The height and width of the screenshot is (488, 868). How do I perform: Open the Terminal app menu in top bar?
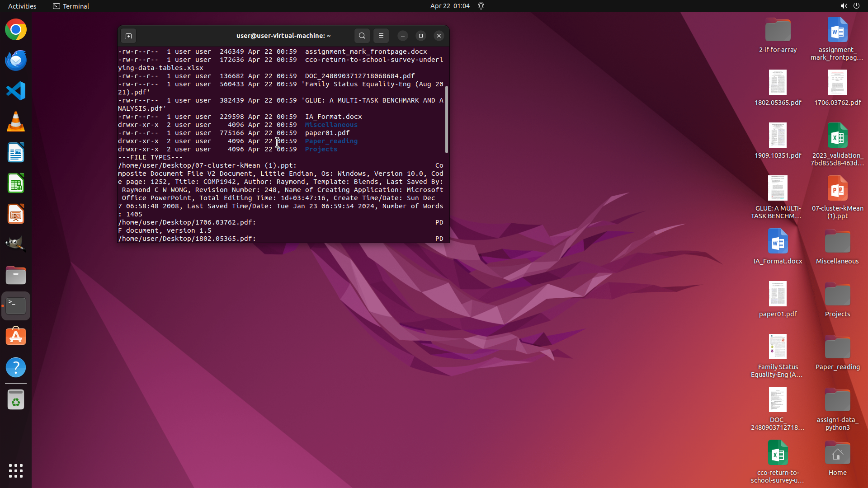[71, 6]
